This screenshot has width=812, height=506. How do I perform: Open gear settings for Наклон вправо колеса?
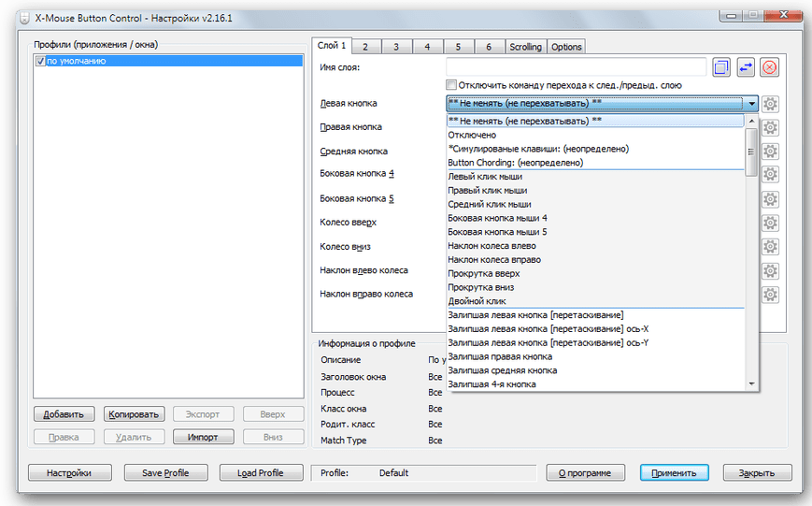(770, 295)
